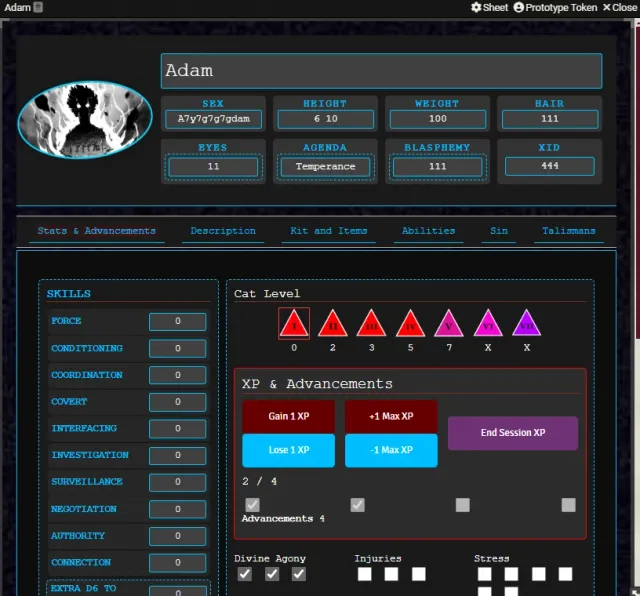
Task: Click -1 Max XP button
Action: pyautogui.click(x=391, y=450)
